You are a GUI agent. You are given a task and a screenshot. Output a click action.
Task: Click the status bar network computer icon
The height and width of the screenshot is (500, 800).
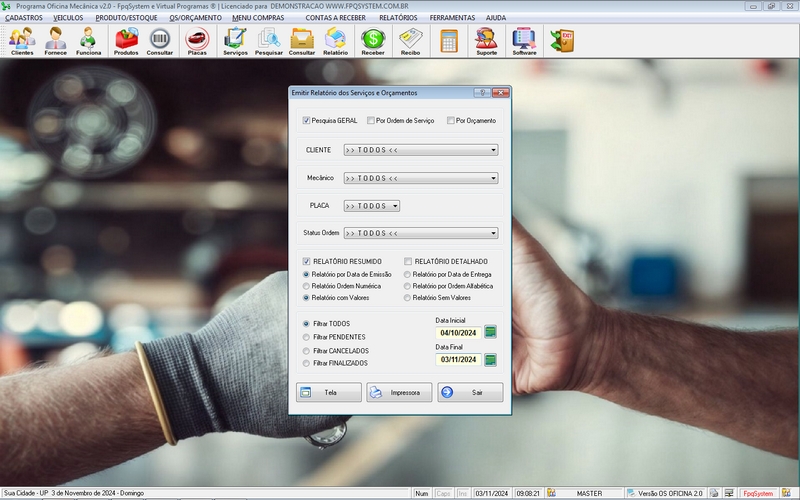[x=729, y=493]
